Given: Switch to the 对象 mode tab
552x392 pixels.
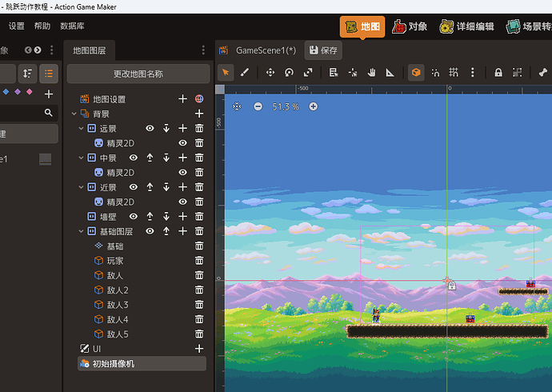Looking at the screenshot, I should point(410,26).
